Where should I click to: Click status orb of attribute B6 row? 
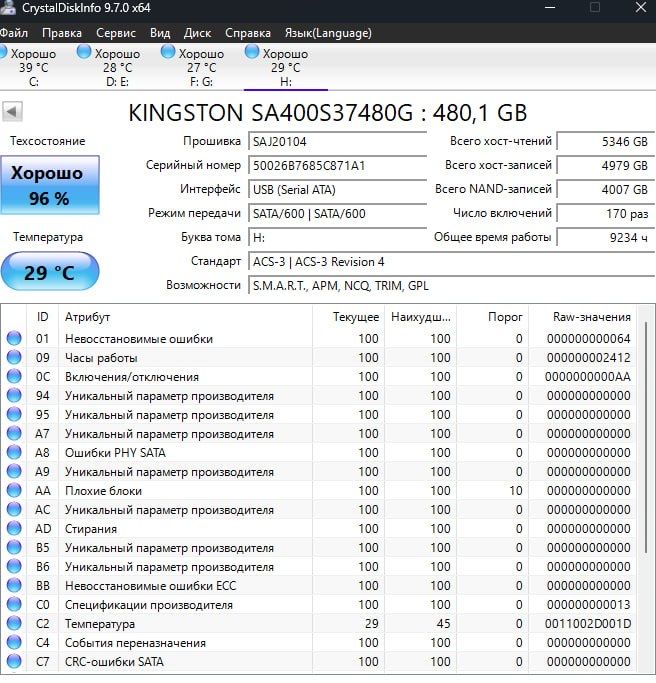point(14,566)
